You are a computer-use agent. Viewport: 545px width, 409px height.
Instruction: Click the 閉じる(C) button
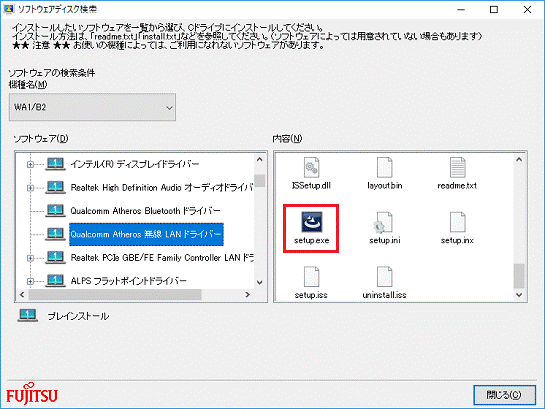pyautogui.click(x=504, y=395)
